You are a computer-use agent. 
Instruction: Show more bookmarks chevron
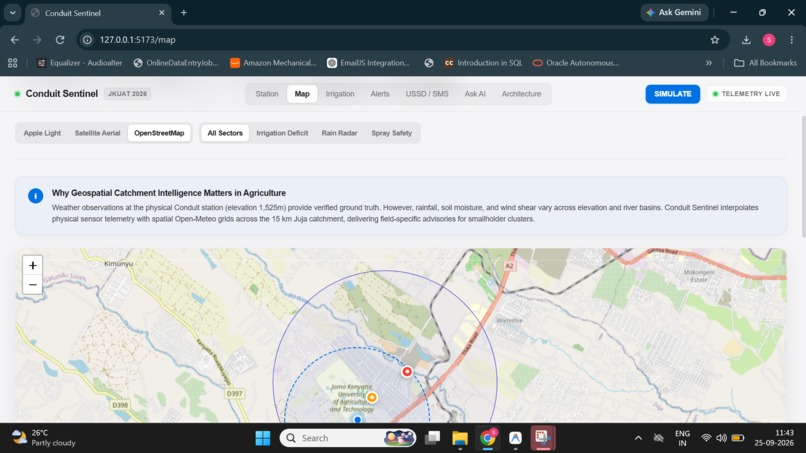[x=709, y=63]
